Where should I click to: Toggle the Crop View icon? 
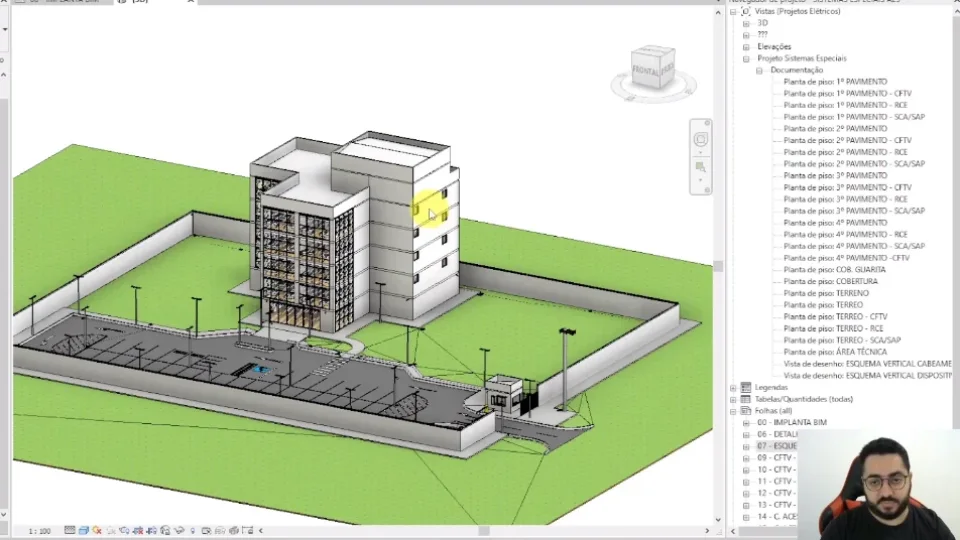pos(138,530)
